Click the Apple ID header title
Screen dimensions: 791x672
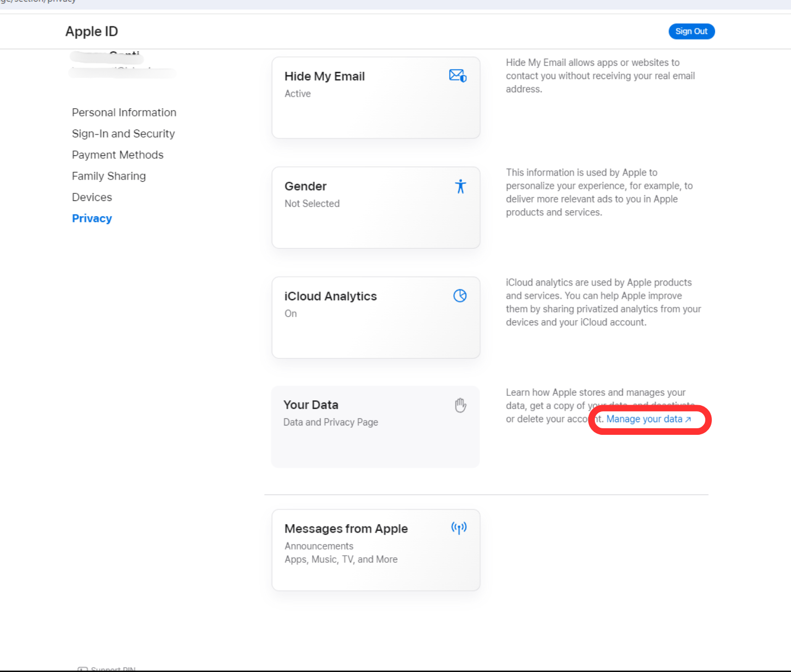(92, 31)
